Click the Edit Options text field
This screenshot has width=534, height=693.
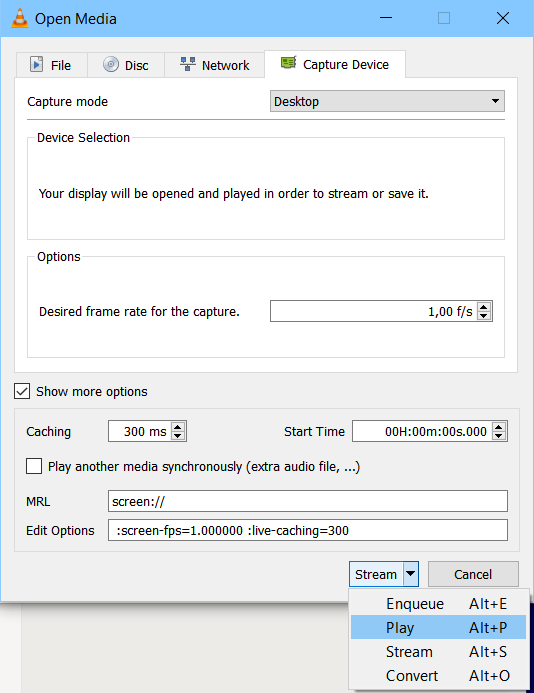[308, 530]
